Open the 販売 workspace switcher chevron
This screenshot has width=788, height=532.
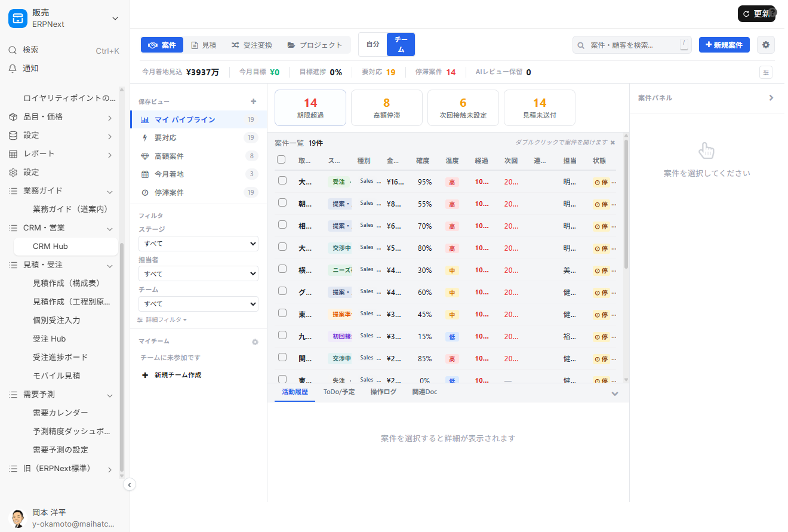115,19
